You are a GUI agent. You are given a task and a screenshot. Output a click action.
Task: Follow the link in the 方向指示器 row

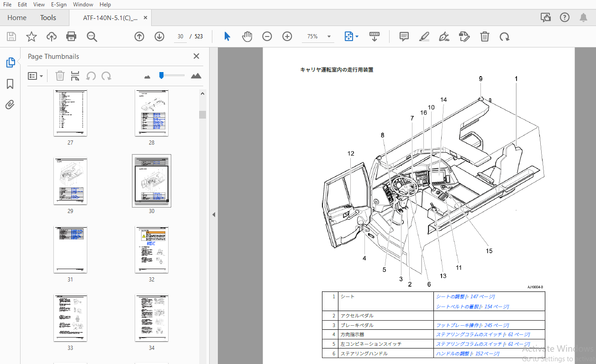[x=483, y=334]
